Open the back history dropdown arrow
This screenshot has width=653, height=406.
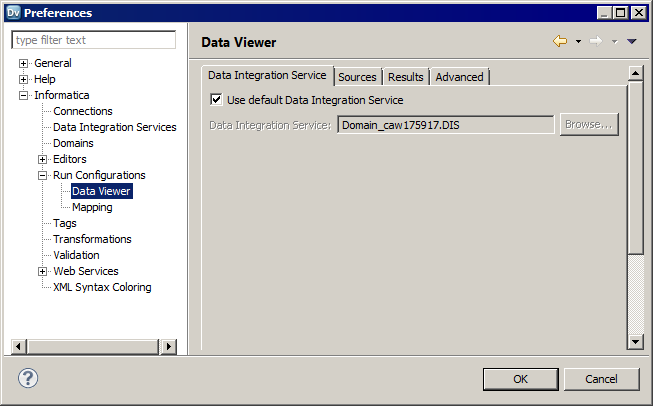click(578, 42)
